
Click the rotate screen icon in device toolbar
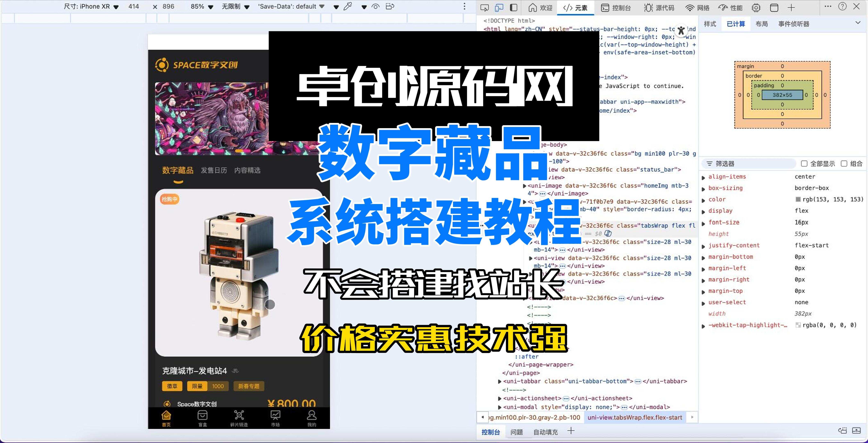pyautogui.click(x=390, y=6)
